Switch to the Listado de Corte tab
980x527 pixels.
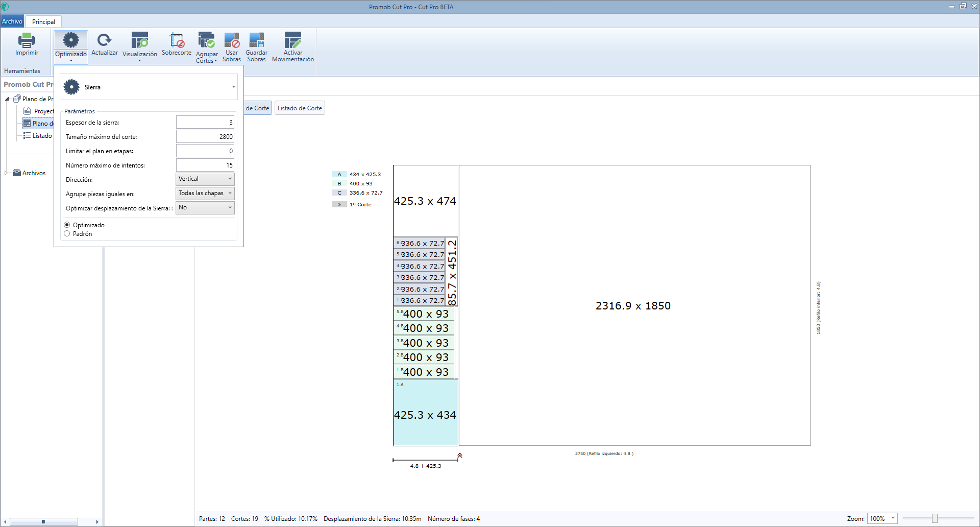300,108
